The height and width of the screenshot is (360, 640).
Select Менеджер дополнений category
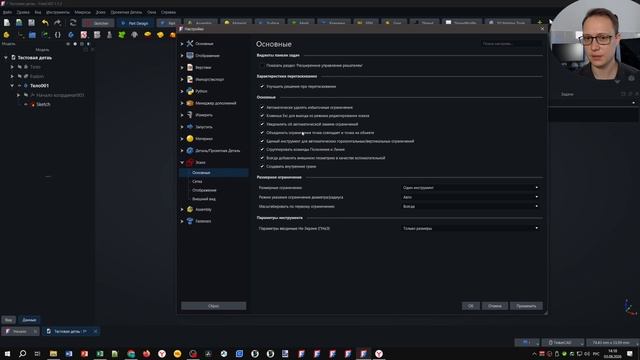(x=216, y=103)
